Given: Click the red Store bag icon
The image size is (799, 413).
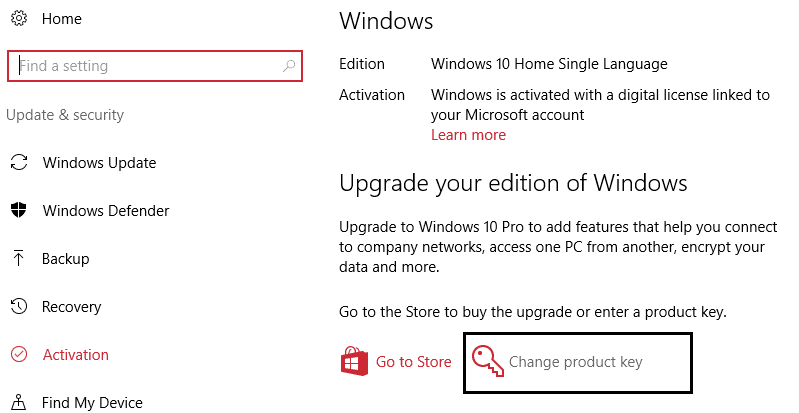Looking at the screenshot, I should [354, 361].
